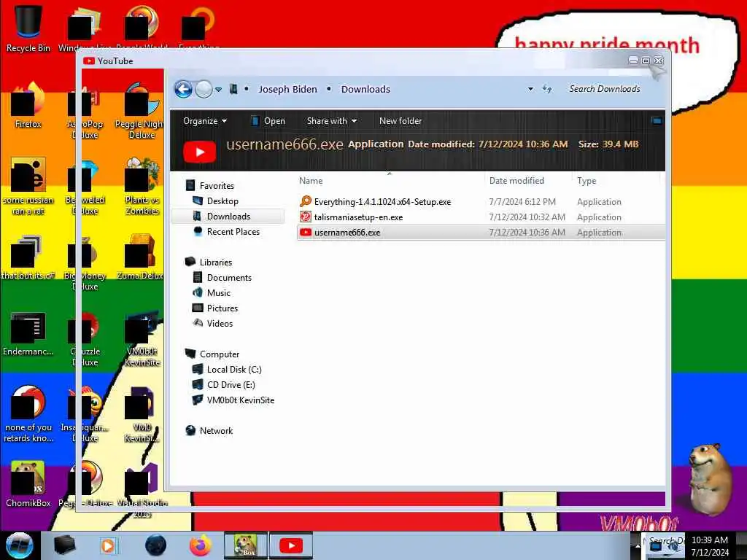
Task: Open Music library
Action: coord(218,293)
